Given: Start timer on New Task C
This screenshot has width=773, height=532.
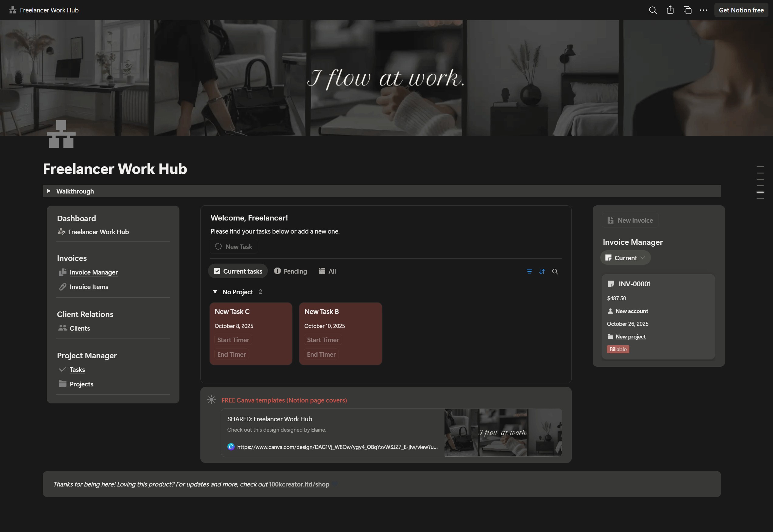Looking at the screenshot, I should point(233,340).
